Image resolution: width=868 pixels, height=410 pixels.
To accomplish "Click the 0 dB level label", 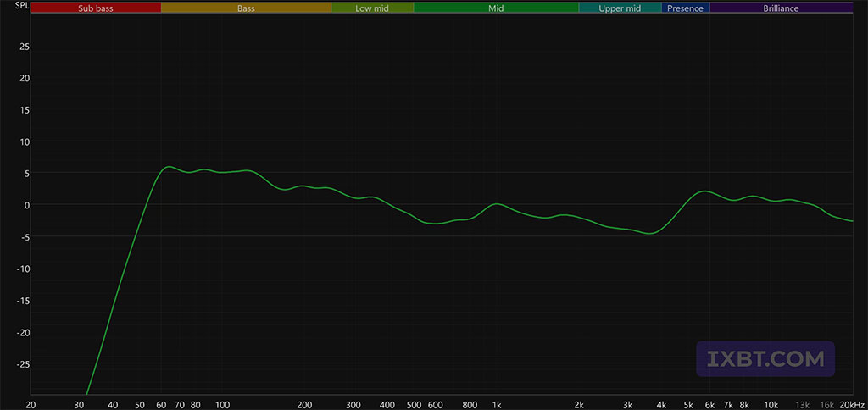I will (26, 205).
